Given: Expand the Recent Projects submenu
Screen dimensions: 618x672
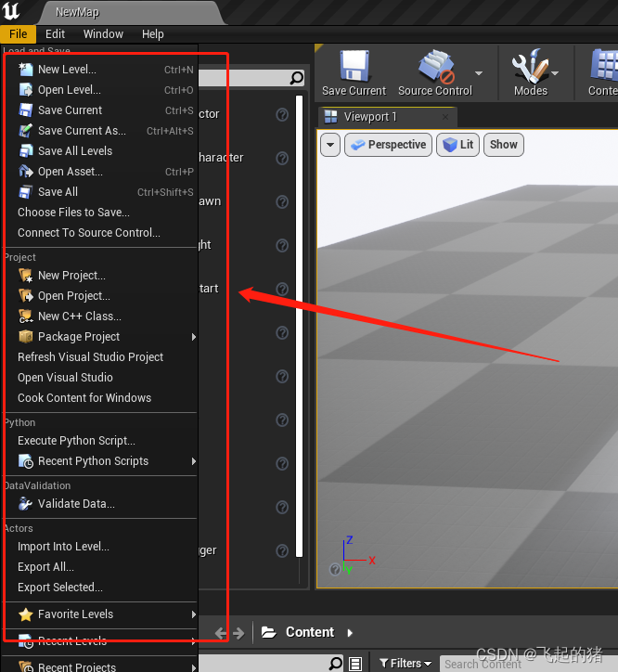Looking at the screenshot, I should pos(194,667).
